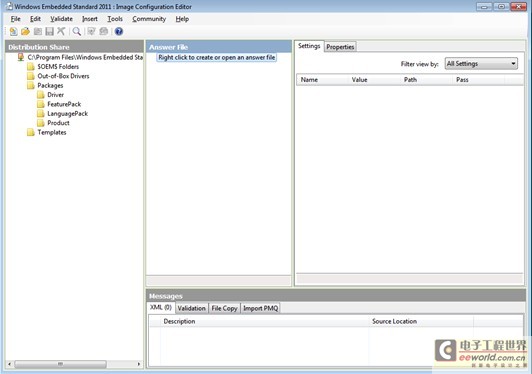Image resolution: width=532 pixels, height=374 pixels.
Task: Click the left arrow of Distribution Share scrollbar
Action: [x=10, y=364]
